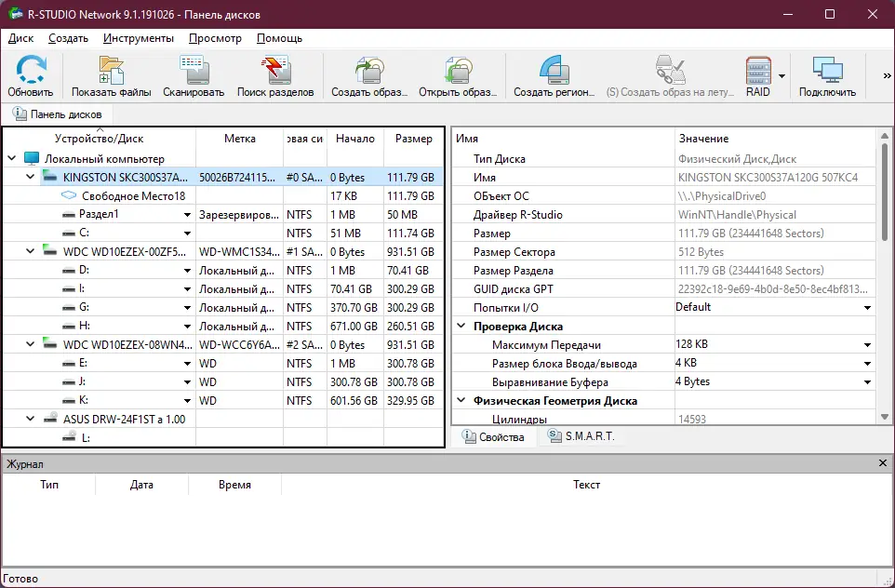The image size is (895, 588).
Task: Click WD-WCC6Y6A label cell
Action: [240, 345]
